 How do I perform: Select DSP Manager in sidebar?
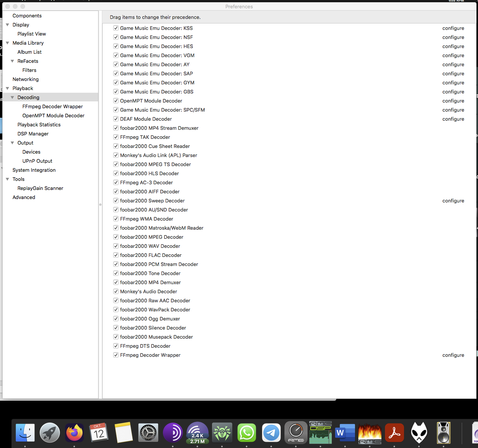click(33, 134)
